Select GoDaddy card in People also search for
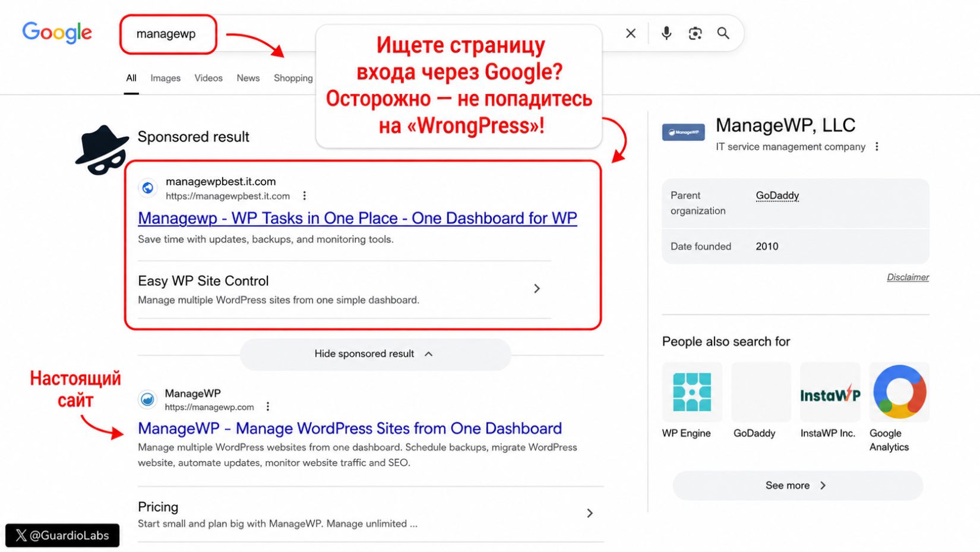 pos(760,400)
